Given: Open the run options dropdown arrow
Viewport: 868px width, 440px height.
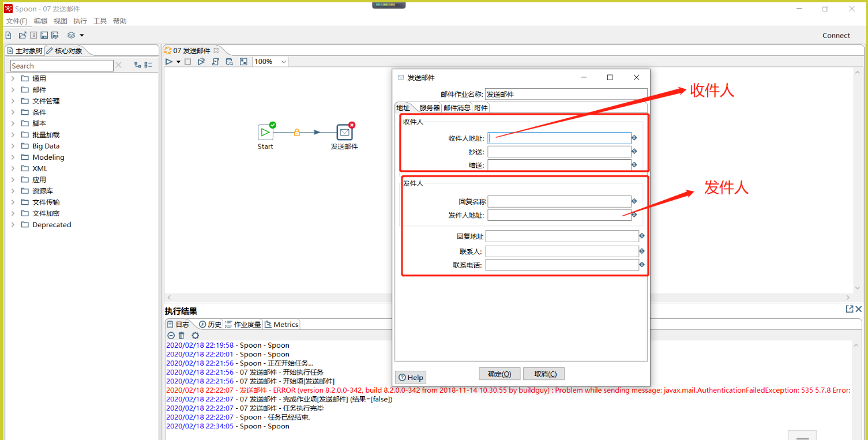Looking at the screenshot, I should 179,62.
